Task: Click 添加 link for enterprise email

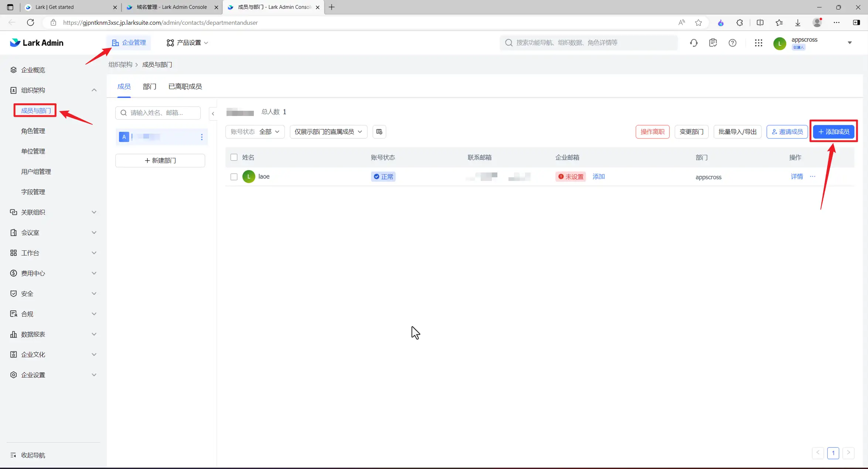Action: (599, 177)
